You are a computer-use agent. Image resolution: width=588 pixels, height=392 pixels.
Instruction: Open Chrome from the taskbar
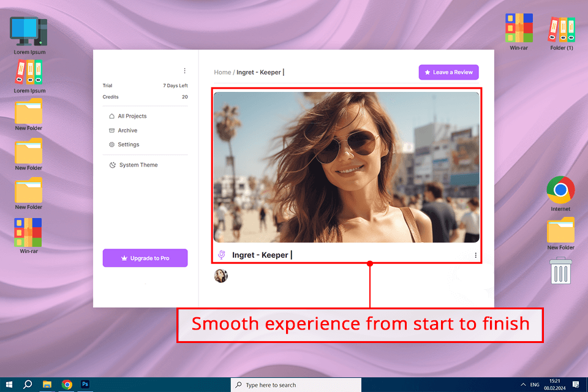[x=67, y=385]
